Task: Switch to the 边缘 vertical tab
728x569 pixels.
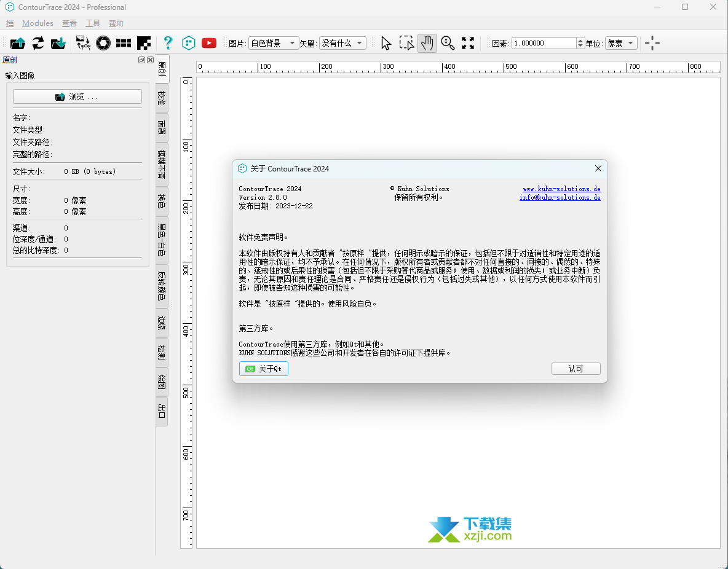Action: [x=162, y=323]
